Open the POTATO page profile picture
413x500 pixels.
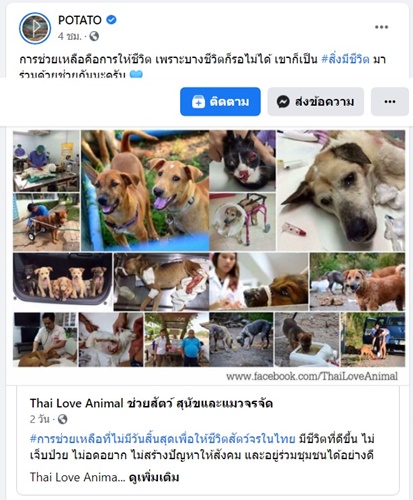coord(35,28)
